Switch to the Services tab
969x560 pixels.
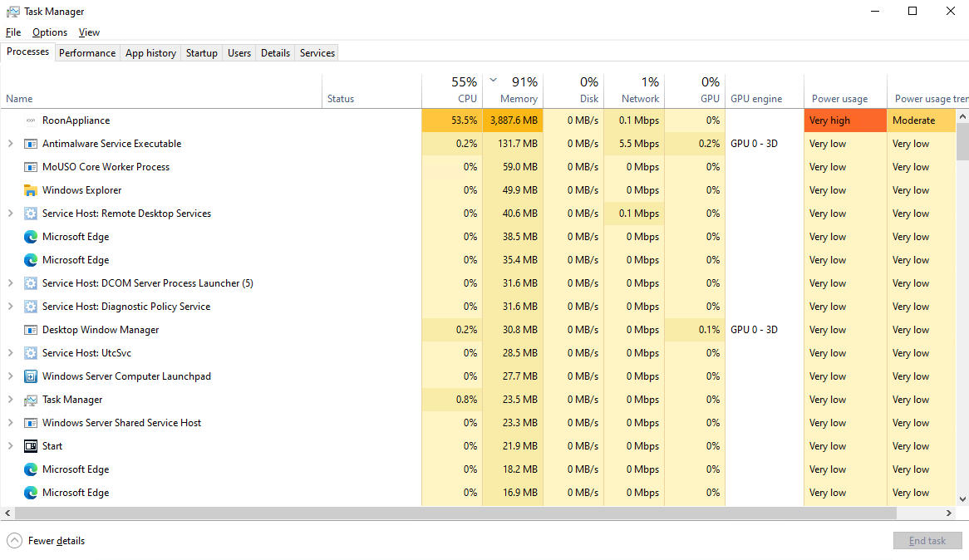coord(317,53)
